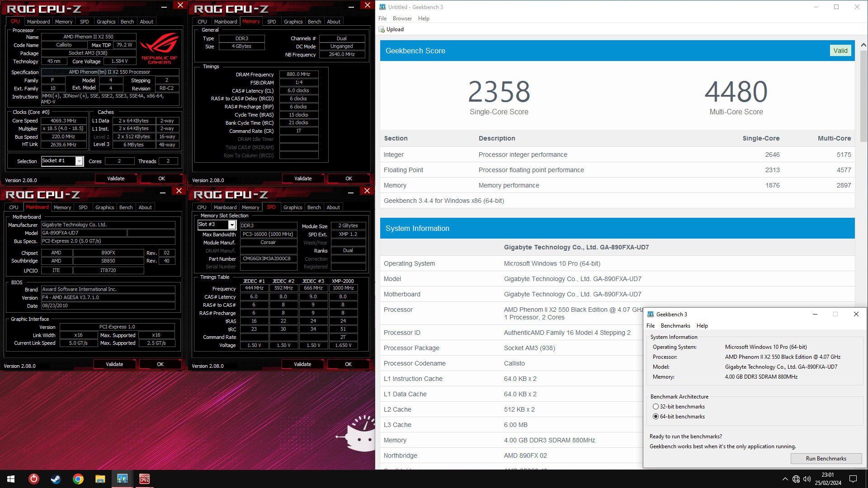
Task: Click the scrollbar up arrow in Geekbench
Action: [863, 45]
